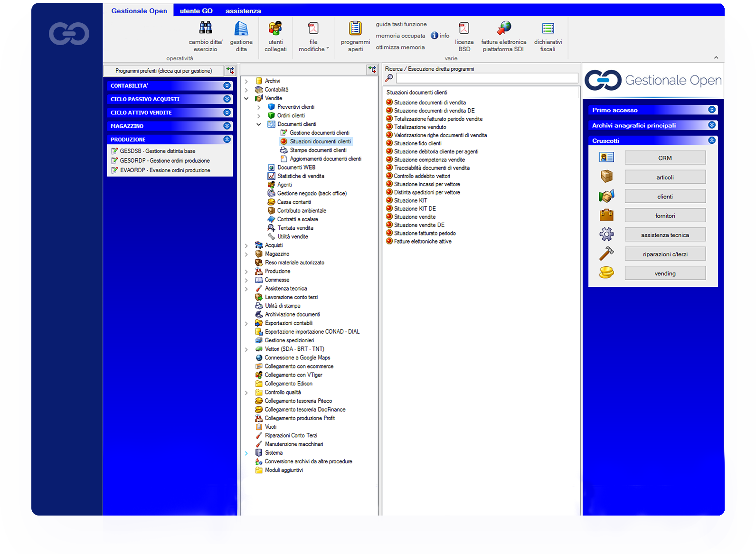The width and height of the screenshot is (756, 554).
Task: Select Stampe documenti clienti tree item
Action: tap(318, 150)
